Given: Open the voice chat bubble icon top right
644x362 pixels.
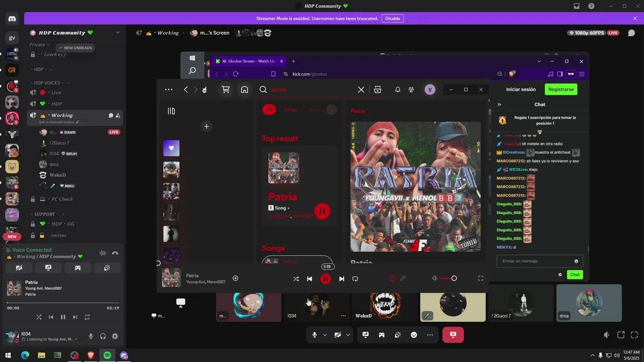Looking at the screenshot, I should coord(631,33).
